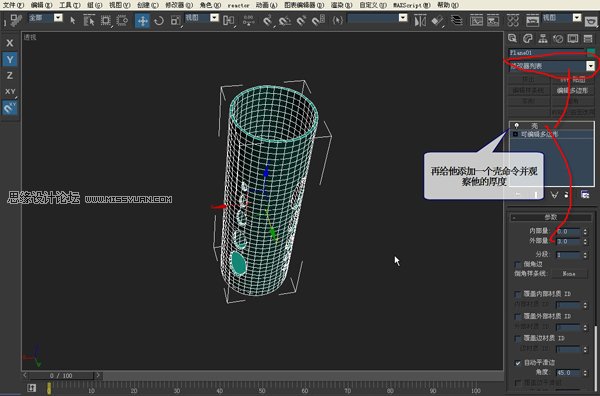Screen dimensions: 600x396
Task: Open Edit Named Selection Sets
Action: point(337,20)
